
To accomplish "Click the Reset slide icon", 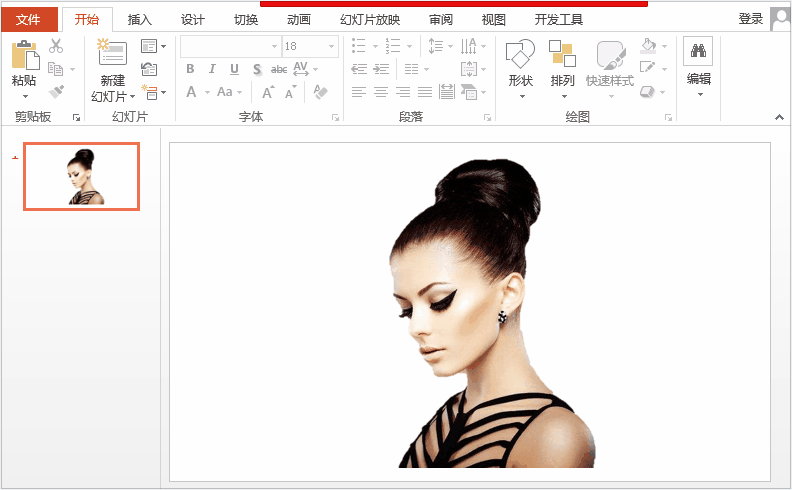I will [x=149, y=69].
